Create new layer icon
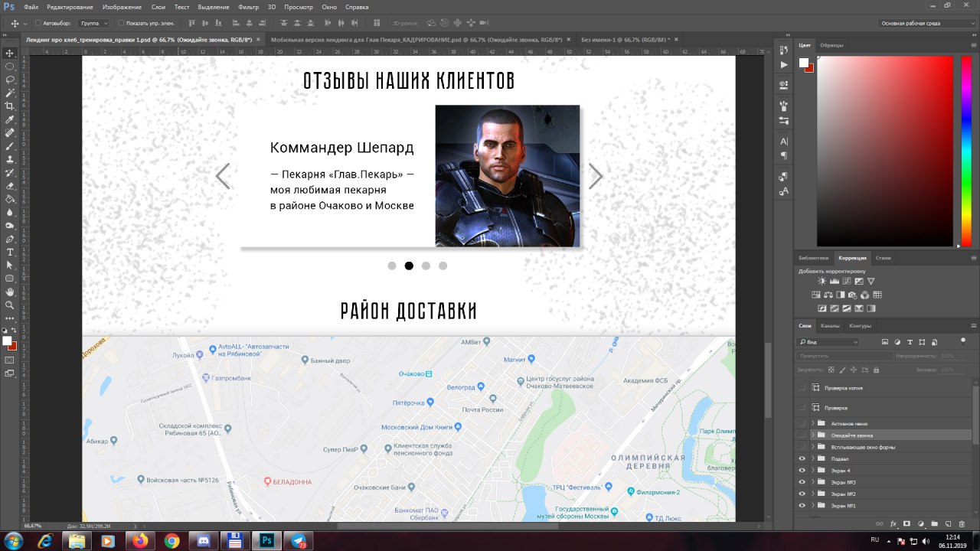This screenshot has height=551, width=980. tap(947, 524)
